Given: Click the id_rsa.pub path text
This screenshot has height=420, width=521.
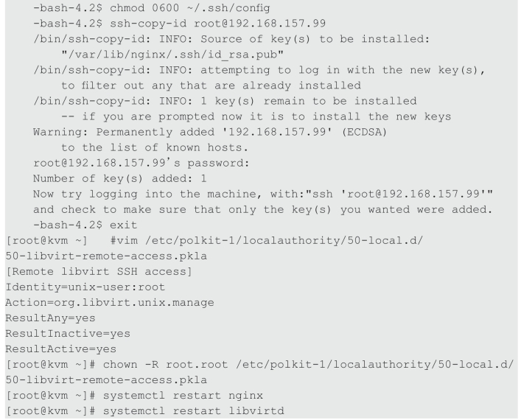Looking at the screenshot, I should point(172,55).
